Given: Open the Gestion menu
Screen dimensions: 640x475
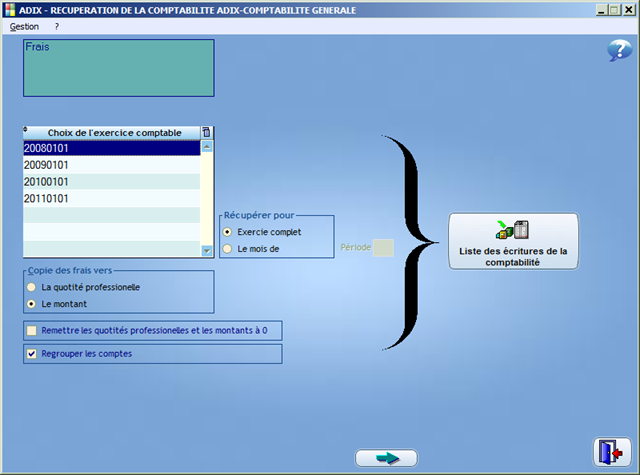Looking at the screenshot, I should tap(24, 27).
